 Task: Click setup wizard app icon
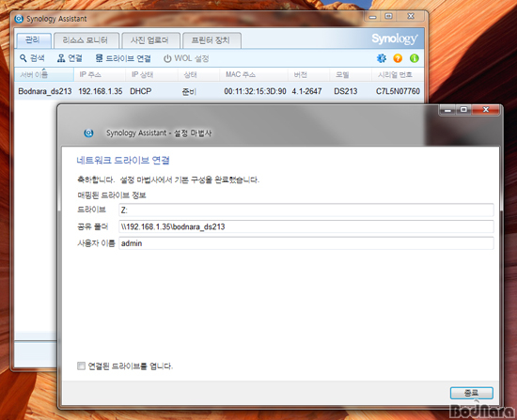88,132
